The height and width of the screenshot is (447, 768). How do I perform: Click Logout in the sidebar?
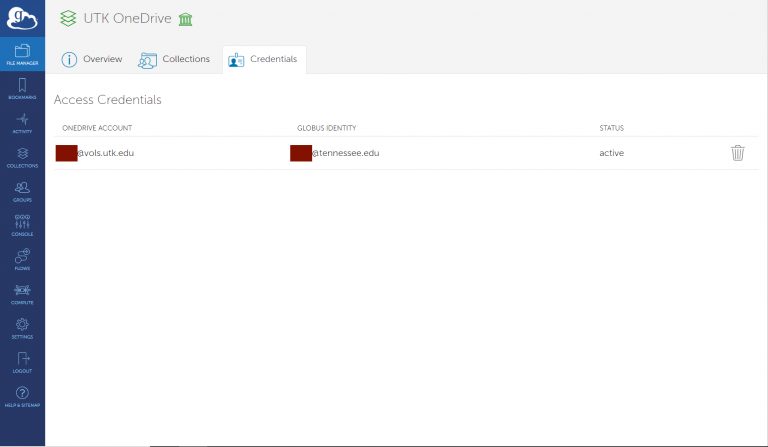click(x=22, y=362)
